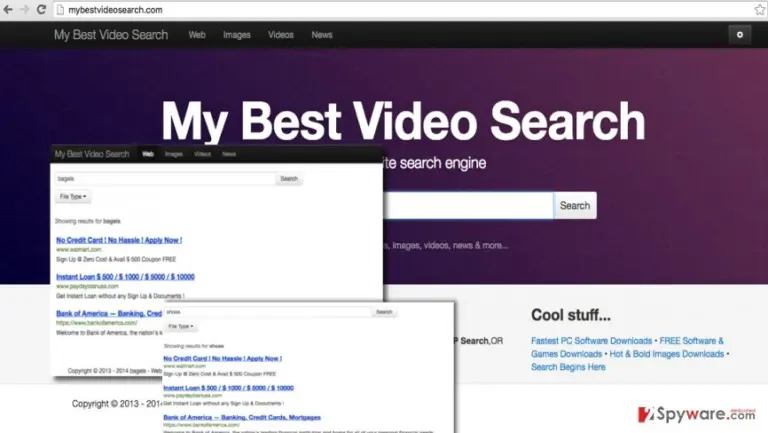This screenshot has width=768, height=433.
Task: Click the browser forward arrow
Action: coord(25,10)
